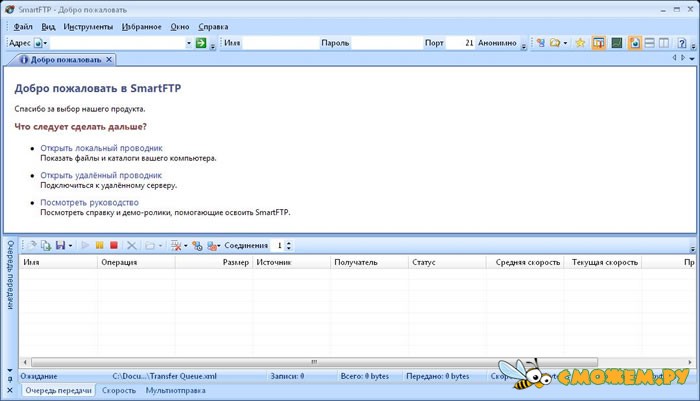Screen dimensions: 700x401
Task: Switch to the Скорость tab
Action: click(119, 390)
